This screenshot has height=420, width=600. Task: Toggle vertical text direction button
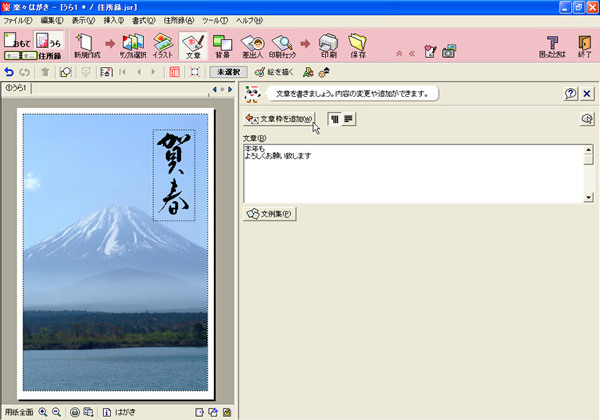pos(334,119)
